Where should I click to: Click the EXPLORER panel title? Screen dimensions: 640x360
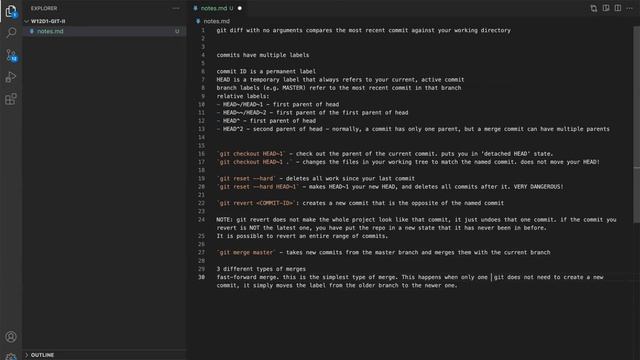click(x=44, y=8)
